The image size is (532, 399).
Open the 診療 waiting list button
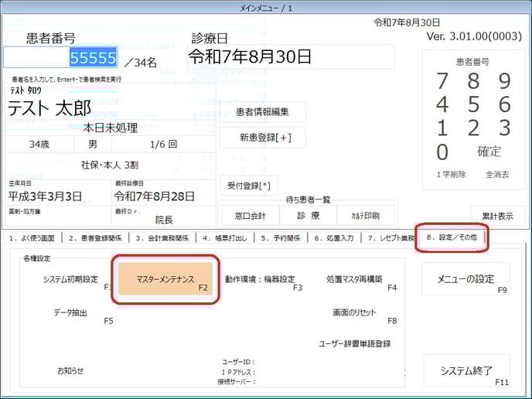tap(309, 216)
